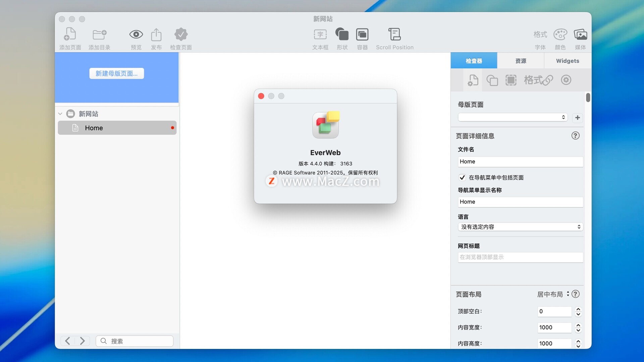Open the 居中布局 page layout dropdown
Viewport: 644px width, 362px height.
(553, 294)
